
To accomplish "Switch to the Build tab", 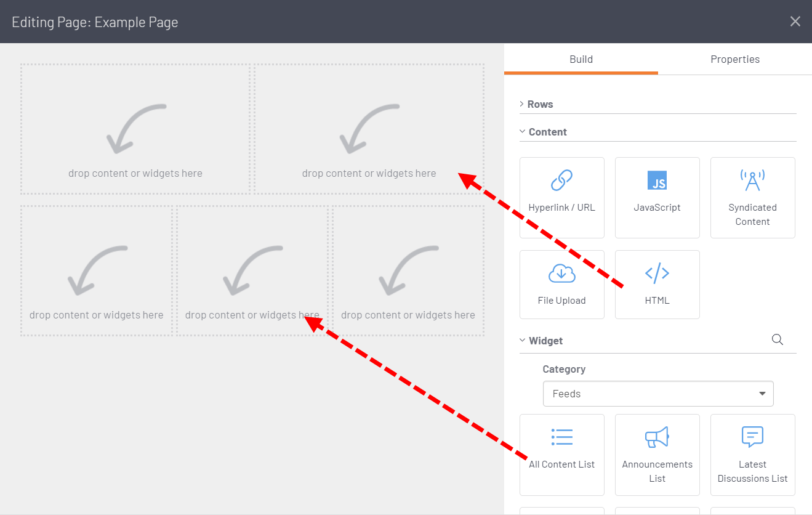I will point(581,59).
